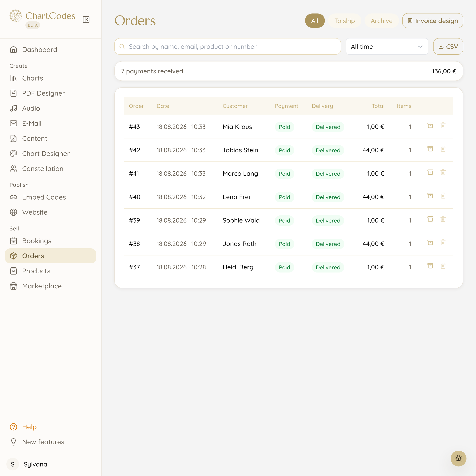Open the Audio section
The height and width of the screenshot is (476, 476).
[x=51, y=108]
